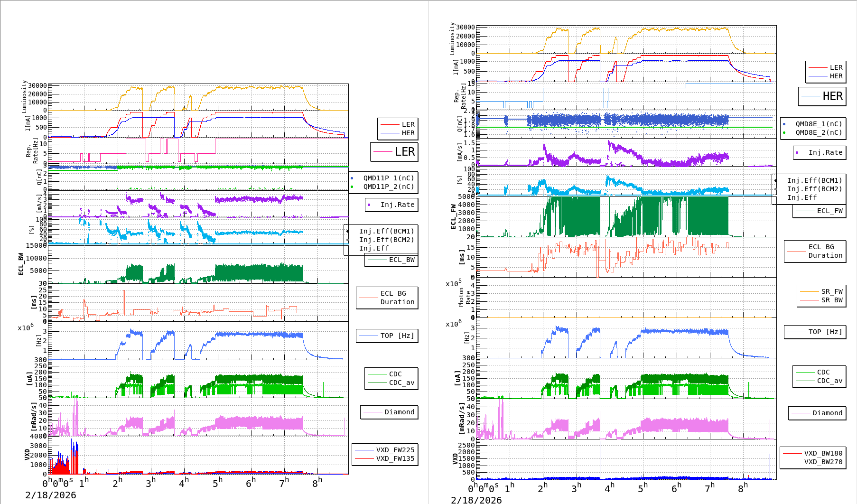Select the TOP [Hz] legend in right plot

click(x=825, y=332)
